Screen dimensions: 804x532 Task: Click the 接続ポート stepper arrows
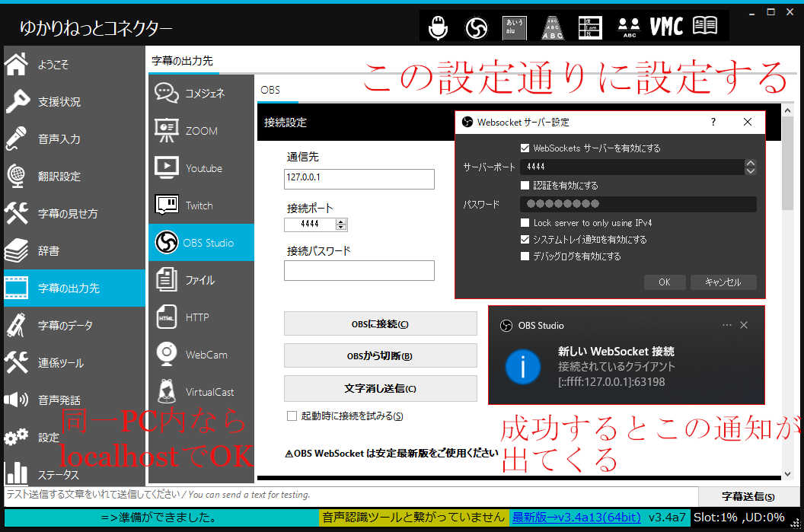point(341,224)
